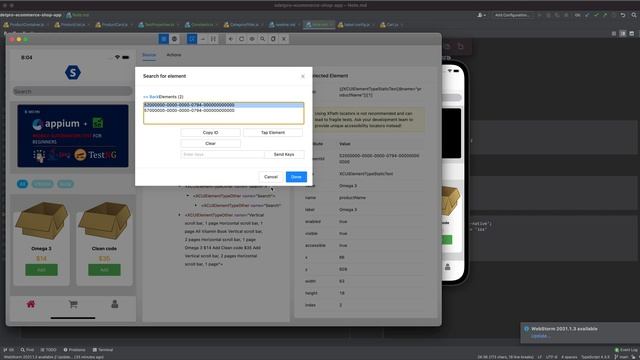Click the '<< Back' link in dialog
The width and height of the screenshot is (640, 360).
tap(151, 97)
